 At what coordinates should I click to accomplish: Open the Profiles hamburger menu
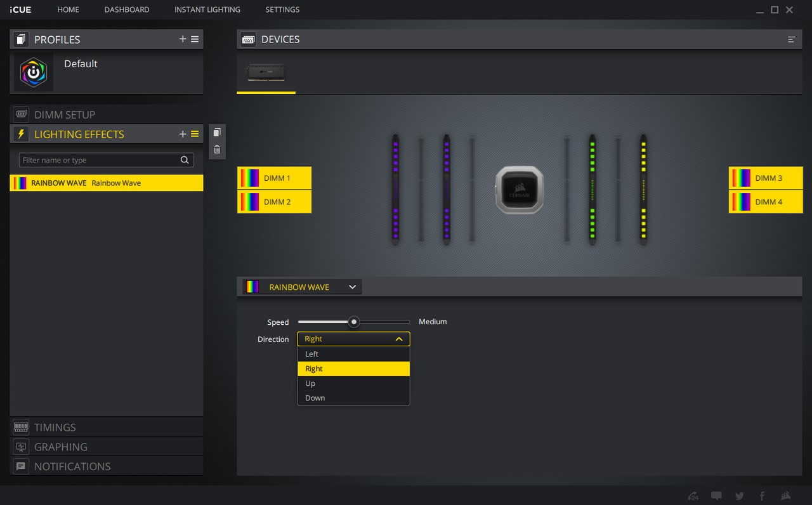point(195,39)
